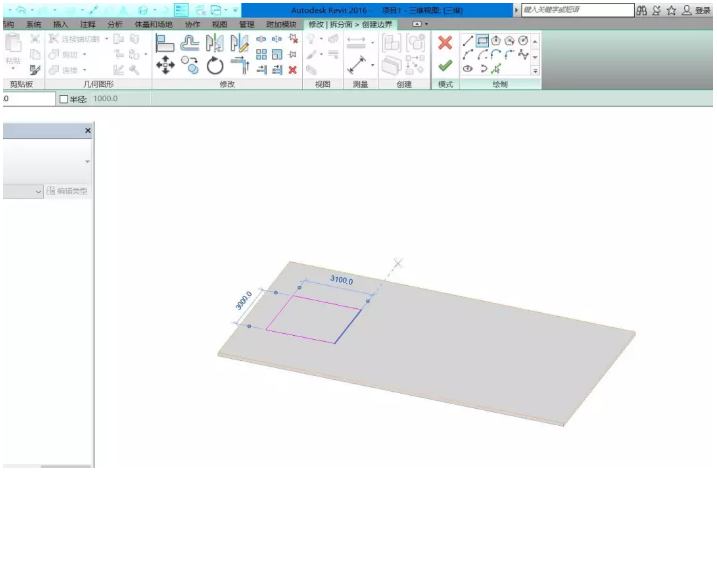717x567 pixels.
Task: Select the Rotate tool in Modify panel
Action: tap(215, 66)
